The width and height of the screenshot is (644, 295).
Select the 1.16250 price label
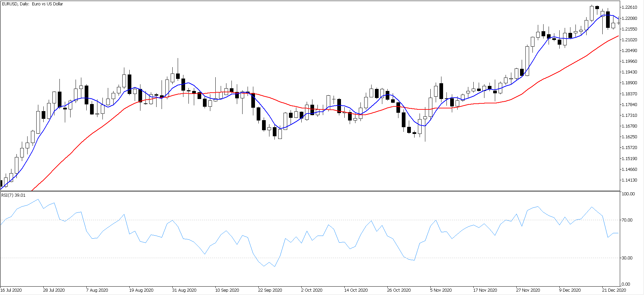(x=630, y=137)
